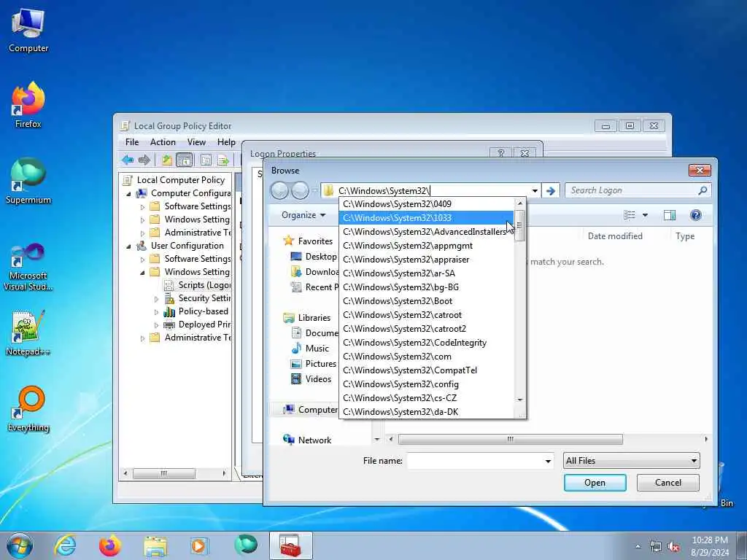Screen dimensions: 747x560
Task: Collapse User Configuration tree node
Action: point(128,246)
